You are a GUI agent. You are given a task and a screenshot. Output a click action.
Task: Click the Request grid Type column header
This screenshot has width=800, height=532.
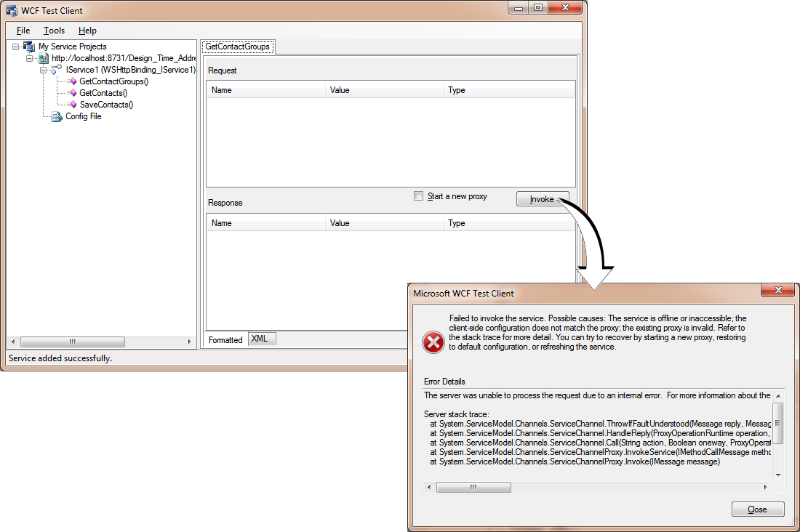coord(509,90)
